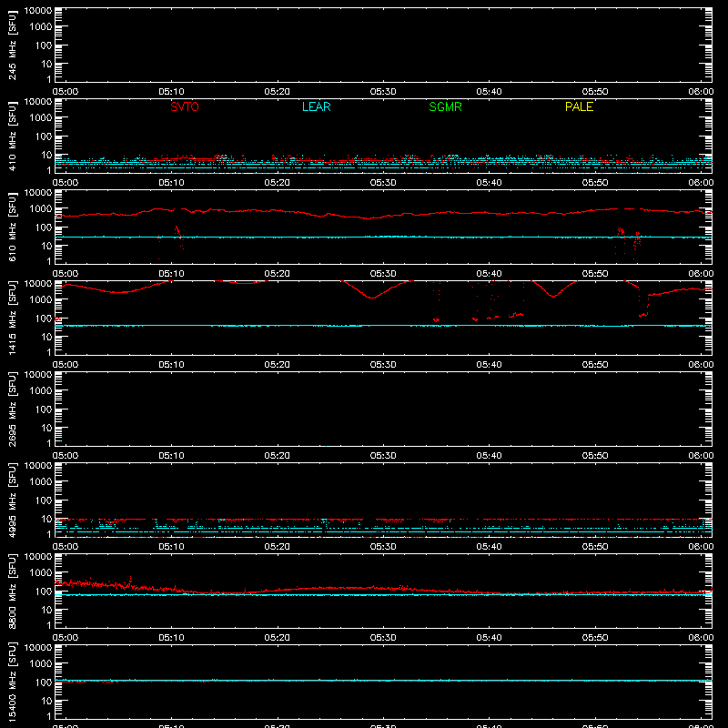Click the 1000 tick on 2695 MHz axis

click(x=41, y=391)
